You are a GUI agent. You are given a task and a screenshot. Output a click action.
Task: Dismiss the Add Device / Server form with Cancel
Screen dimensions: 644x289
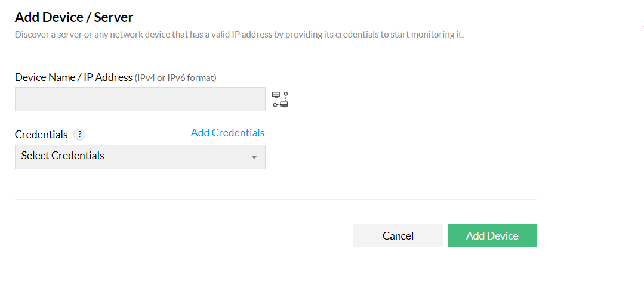(398, 236)
